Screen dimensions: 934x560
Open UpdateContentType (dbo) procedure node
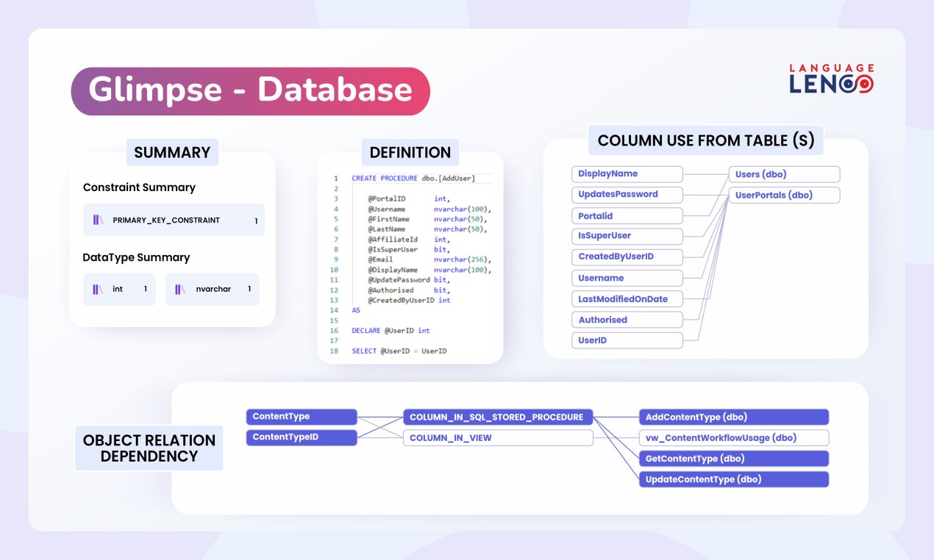pyautogui.click(x=734, y=479)
